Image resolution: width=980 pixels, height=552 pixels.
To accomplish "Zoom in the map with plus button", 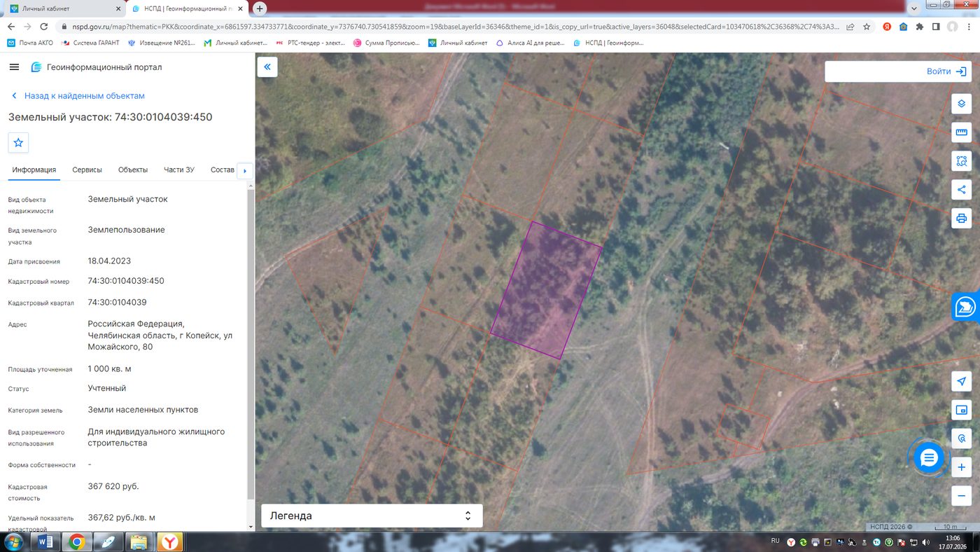I will point(962,467).
